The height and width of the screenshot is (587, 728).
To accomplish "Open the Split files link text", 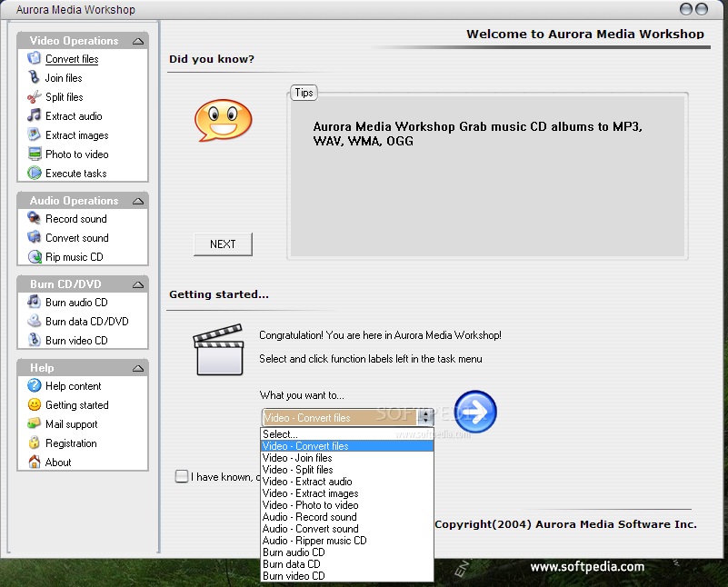I will [x=64, y=97].
